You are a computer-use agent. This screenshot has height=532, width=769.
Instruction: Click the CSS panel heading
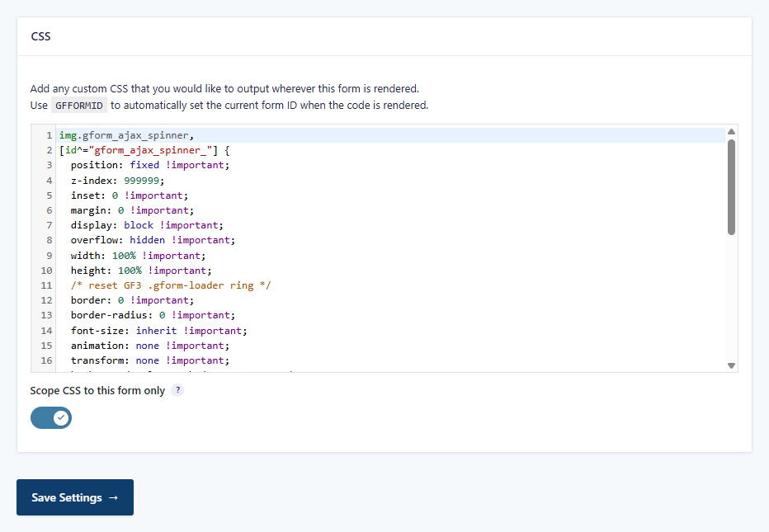coord(40,36)
